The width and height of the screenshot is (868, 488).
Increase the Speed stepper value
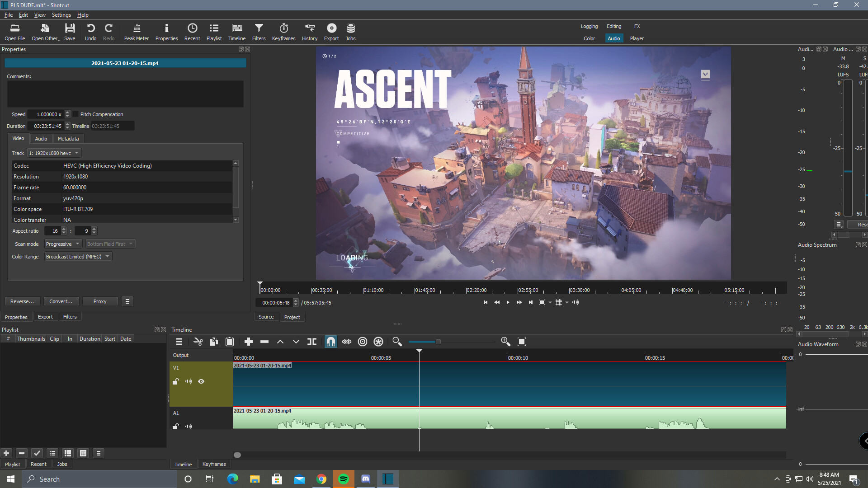pyautogui.click(x=67, y=112)
